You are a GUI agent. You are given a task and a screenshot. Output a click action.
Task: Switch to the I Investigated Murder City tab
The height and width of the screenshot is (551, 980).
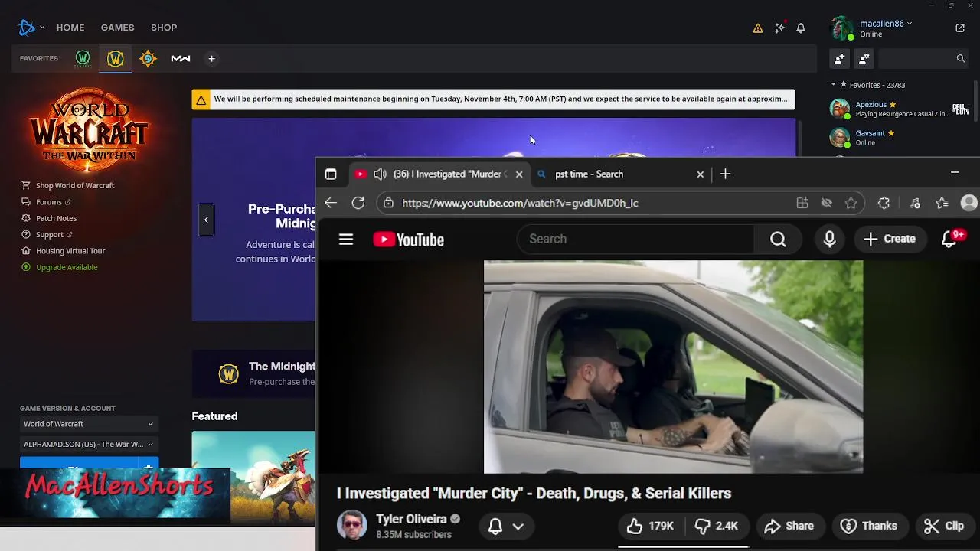[x=439, y=174]
